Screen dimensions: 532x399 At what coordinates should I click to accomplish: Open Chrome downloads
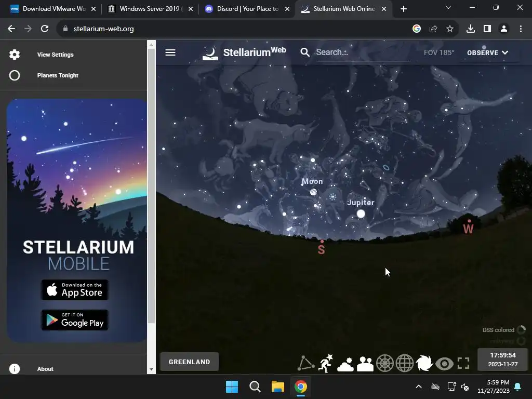pos(471,29)
